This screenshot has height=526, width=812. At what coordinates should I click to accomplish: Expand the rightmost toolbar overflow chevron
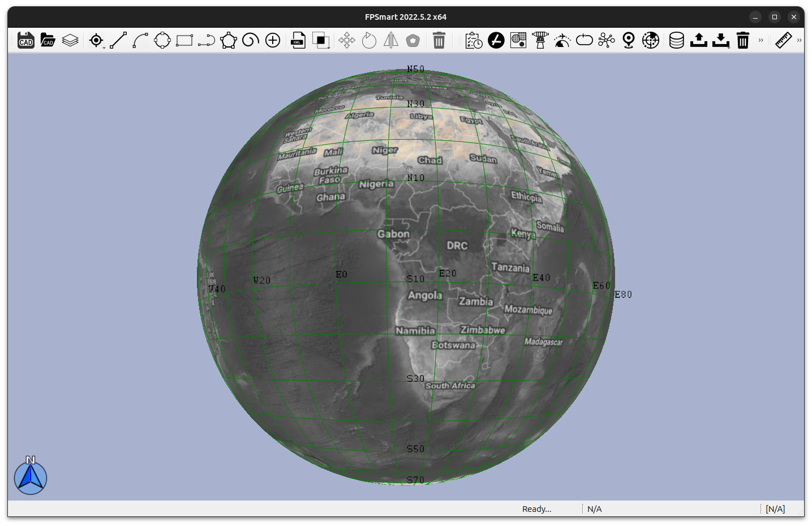799,40
